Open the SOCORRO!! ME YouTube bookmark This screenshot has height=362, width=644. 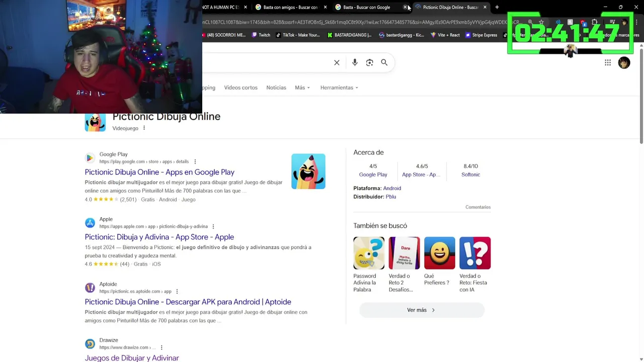tap(224, 35)
